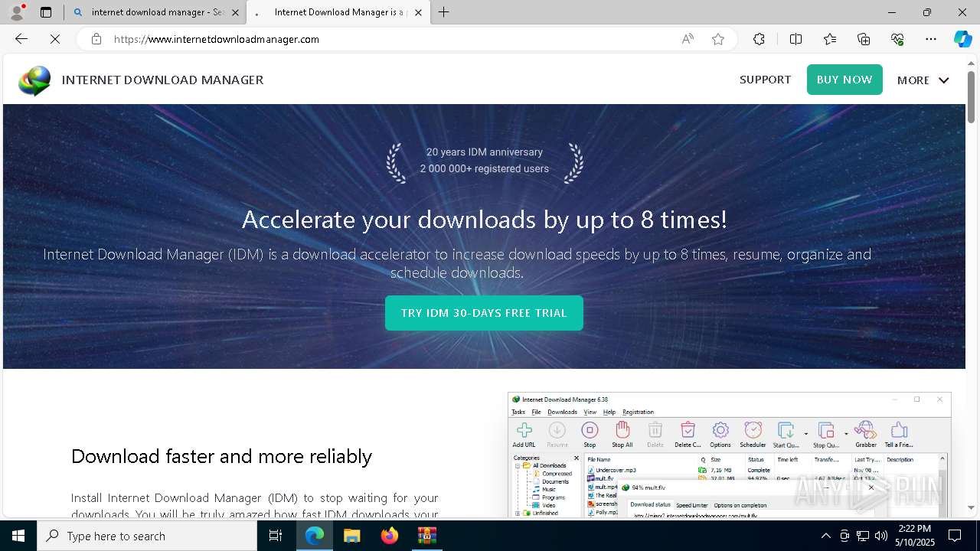
Task: Enable split screen view
Action: pos(795,39)
